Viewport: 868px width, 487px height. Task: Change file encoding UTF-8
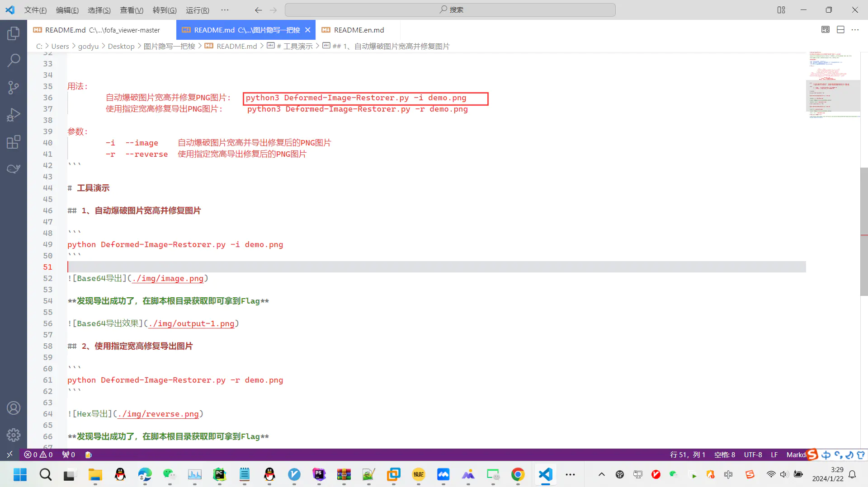point(753,454)
